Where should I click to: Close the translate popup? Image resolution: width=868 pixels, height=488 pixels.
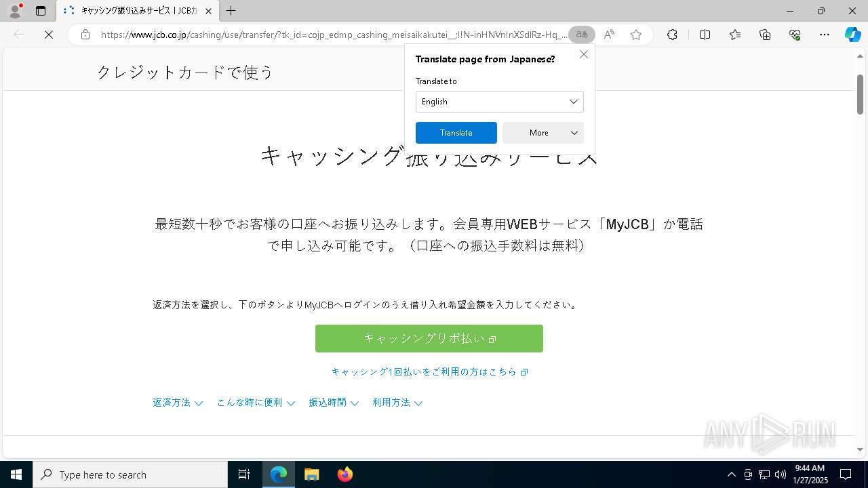584,54
